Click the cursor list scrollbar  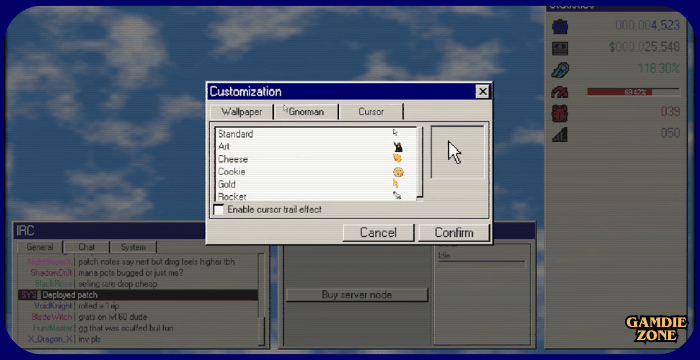(x=420, y=163)
